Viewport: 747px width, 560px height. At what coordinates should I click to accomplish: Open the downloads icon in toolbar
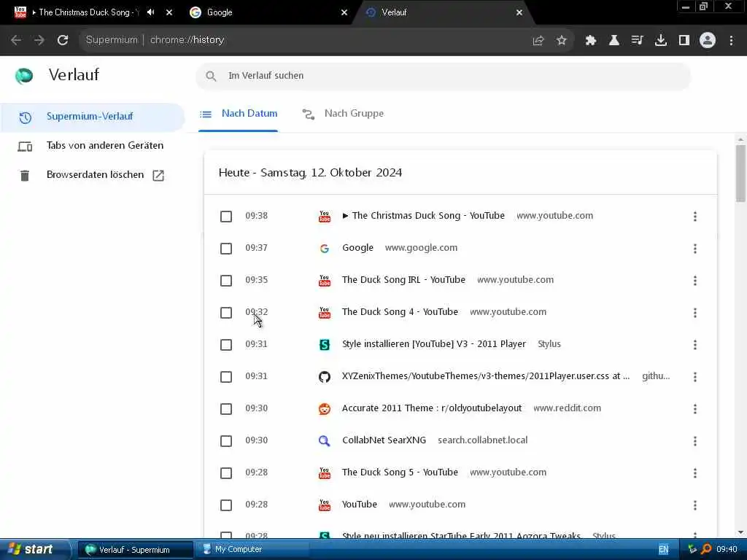click(661, 41)
